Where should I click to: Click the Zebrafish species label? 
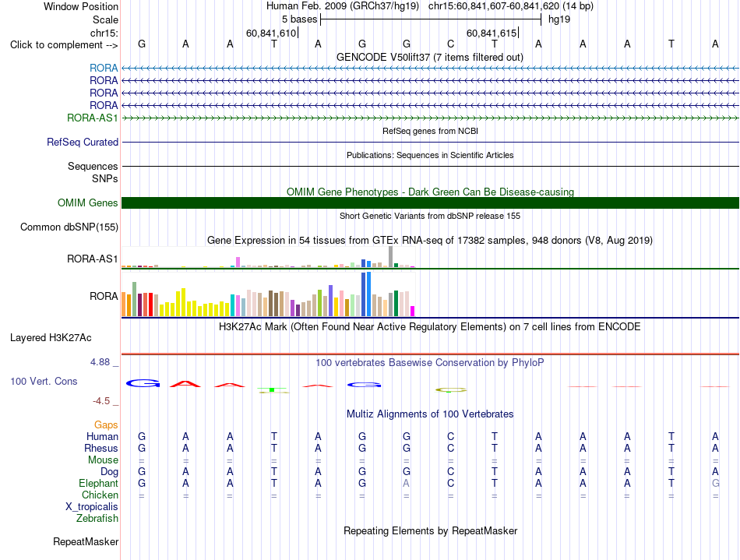coord(97,518)
